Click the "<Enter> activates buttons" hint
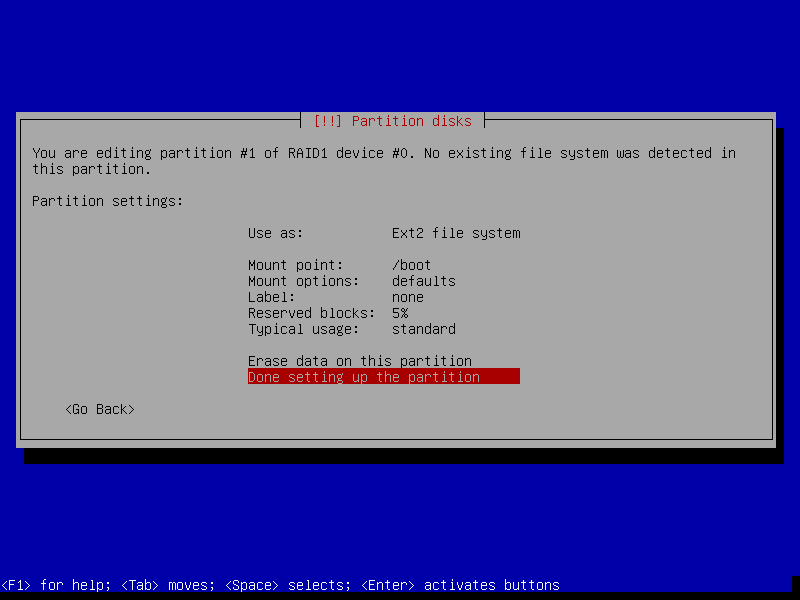 click(460, 585)
